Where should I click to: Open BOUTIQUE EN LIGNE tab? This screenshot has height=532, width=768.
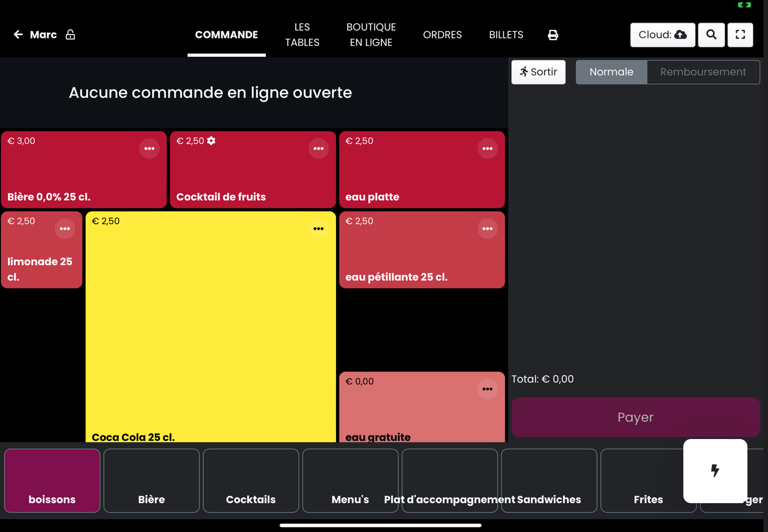[x=371, y=35]
